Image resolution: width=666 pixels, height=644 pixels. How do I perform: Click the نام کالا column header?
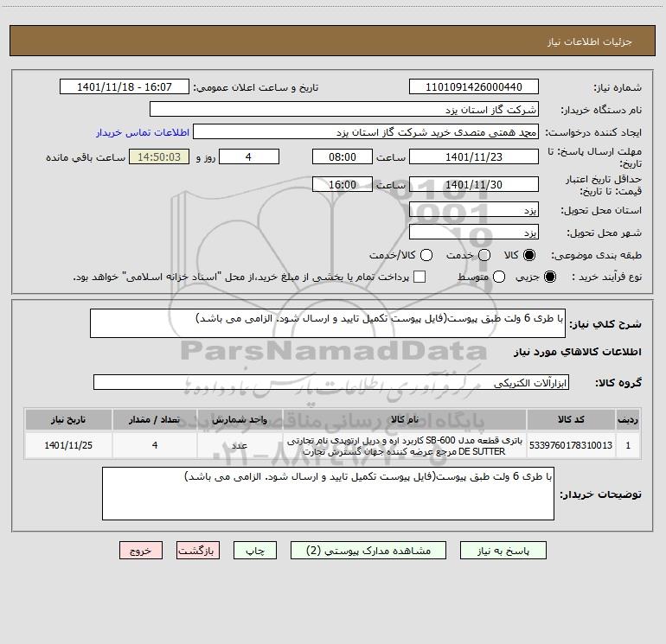[405, 419]
